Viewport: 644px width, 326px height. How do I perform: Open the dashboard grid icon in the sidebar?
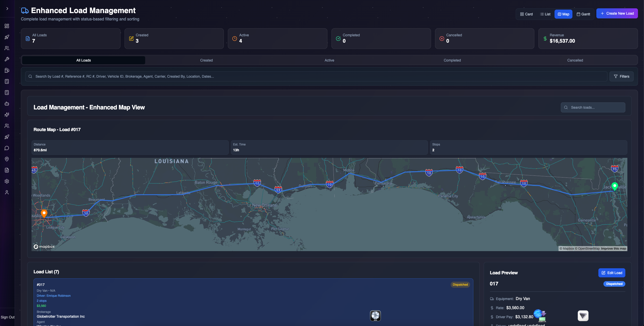tap(7, 26)
